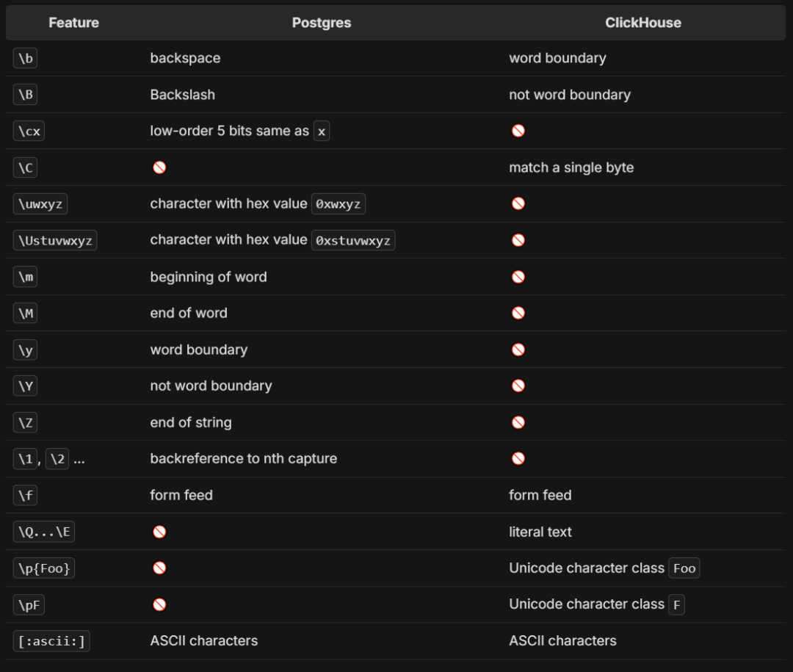Screen dimensions: 793x672
Task: Click the \2 code badge
Action: pyautogui.click(x=57, y=459)
